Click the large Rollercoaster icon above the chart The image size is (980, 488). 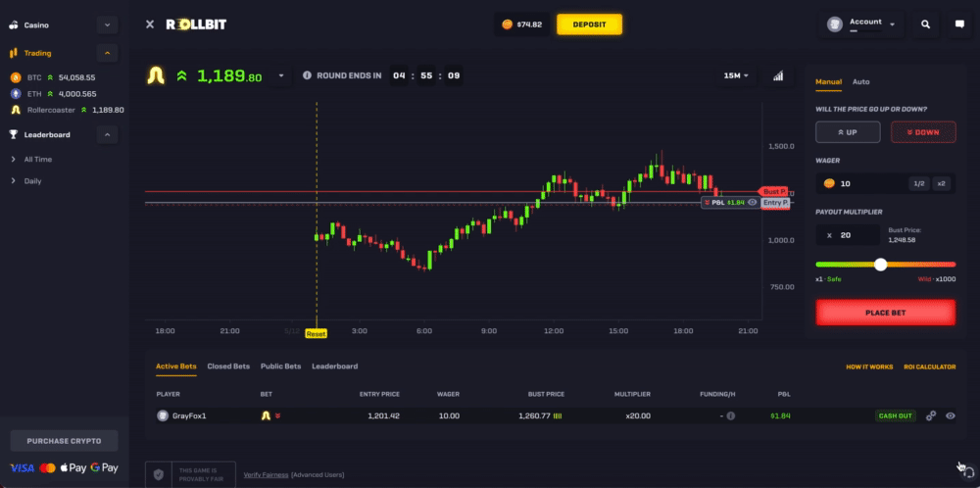[156, 75]
